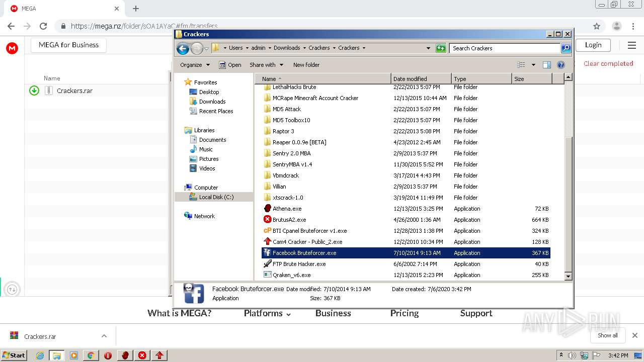Click the Explorer Back navigation arrow
644x362 pixels.
(x=183, y=48)
